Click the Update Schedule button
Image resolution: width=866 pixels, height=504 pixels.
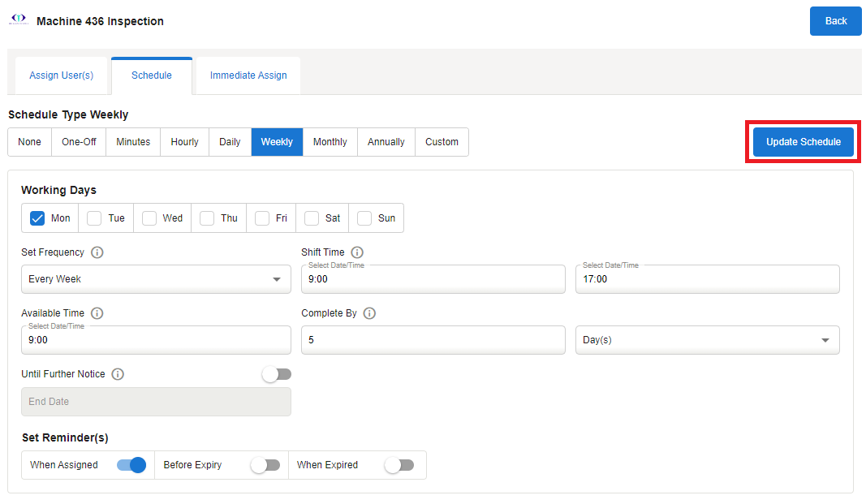click(x=803, y=142)
